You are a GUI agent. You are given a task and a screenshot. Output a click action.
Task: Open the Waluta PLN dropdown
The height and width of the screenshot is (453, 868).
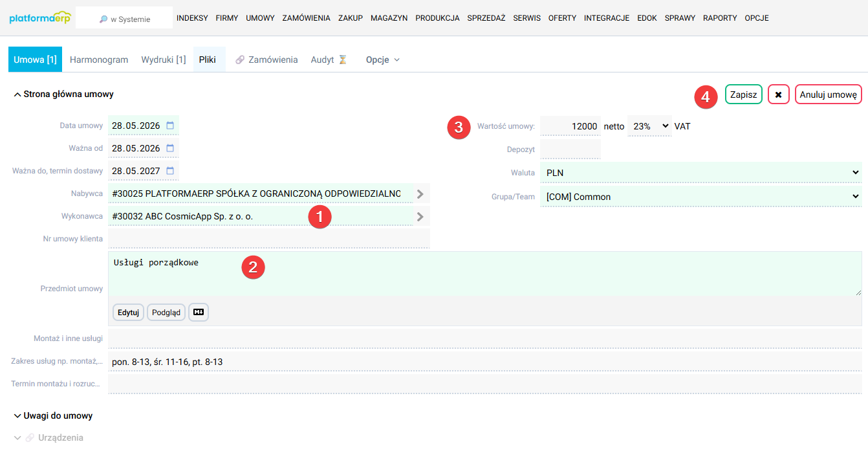[x=701, y=173]
